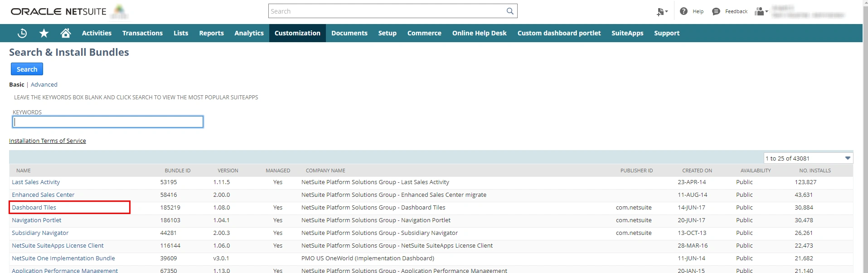Click the No. Installs column header
Viewport: 868px width, 273px height.
point(815,171)
